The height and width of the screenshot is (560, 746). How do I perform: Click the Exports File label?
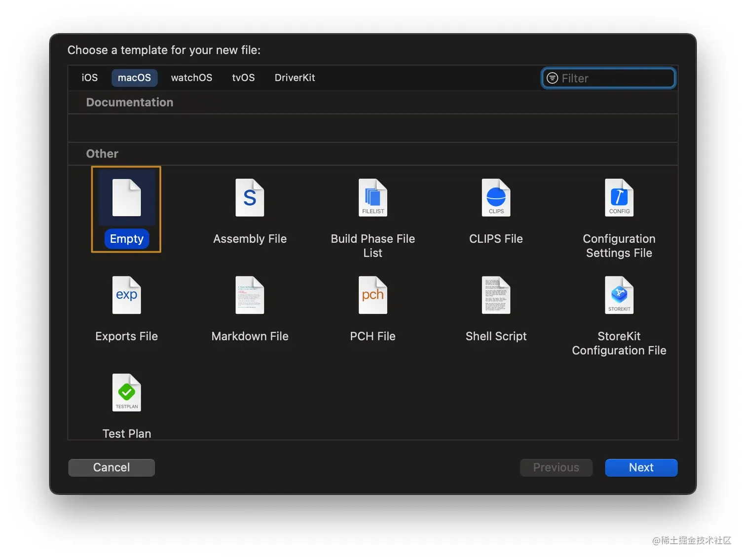coord(127,336)
